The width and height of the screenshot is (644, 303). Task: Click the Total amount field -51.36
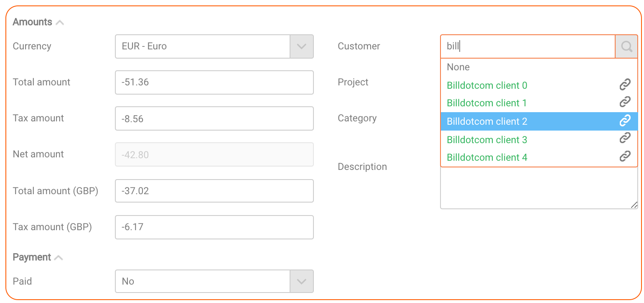click(214, 82)
